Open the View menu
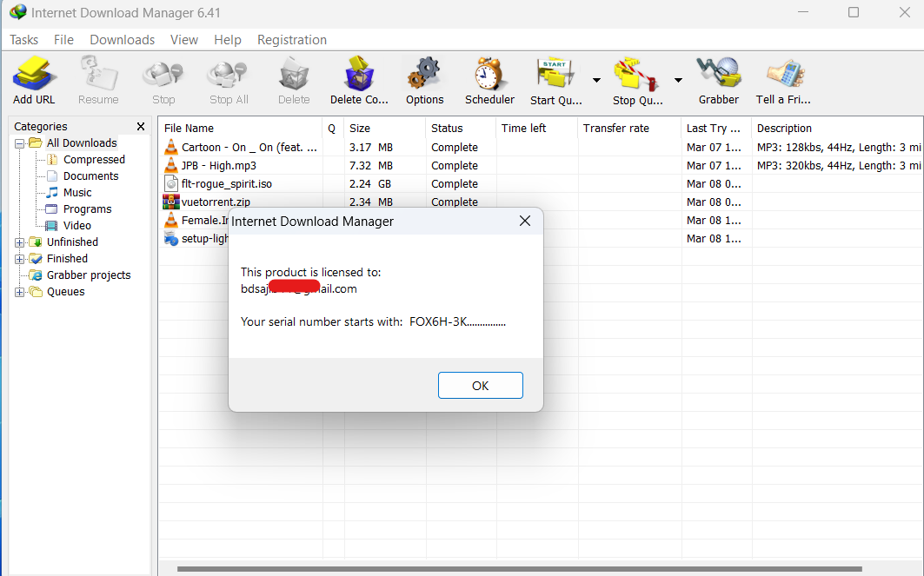 (184, 39)
